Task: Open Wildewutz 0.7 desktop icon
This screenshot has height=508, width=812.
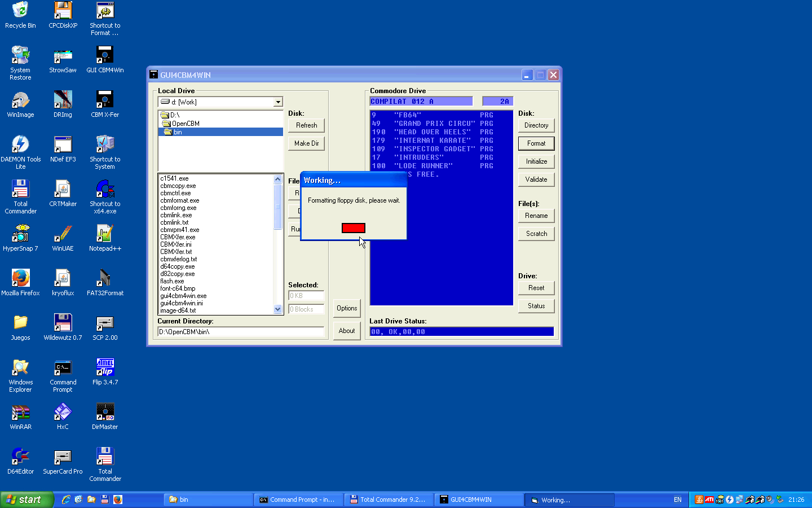Action: (x=63, y=327)
